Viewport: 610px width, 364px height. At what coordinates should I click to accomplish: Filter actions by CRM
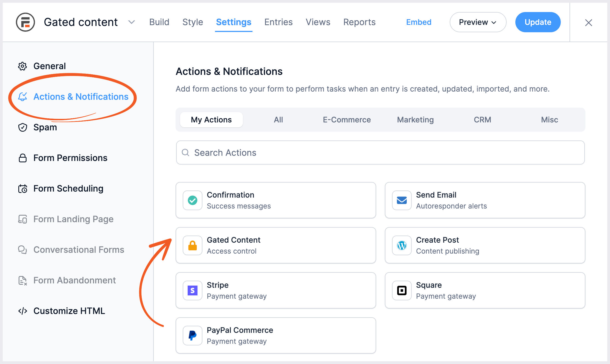(483, 120)
